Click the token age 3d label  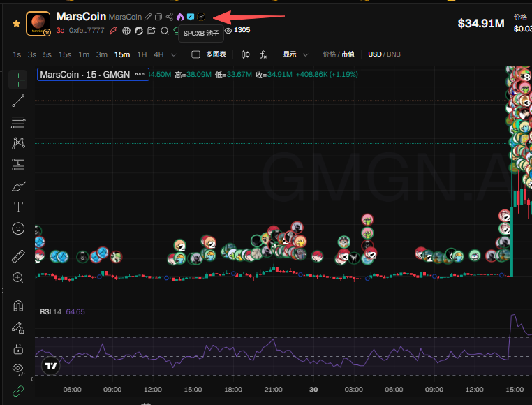pyautogui.click(x=61, y=30)
